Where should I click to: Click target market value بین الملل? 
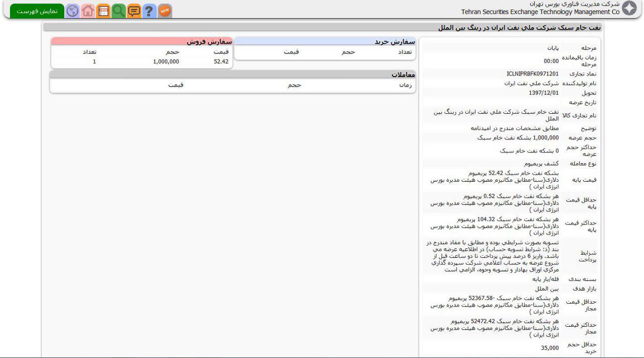(547, 289)
